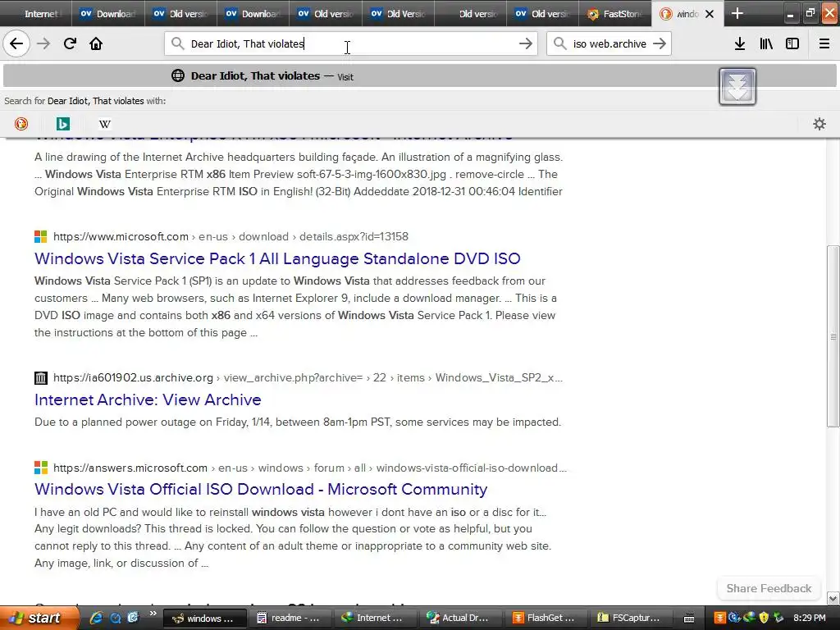Open search settings gear icon

(819, 124)
